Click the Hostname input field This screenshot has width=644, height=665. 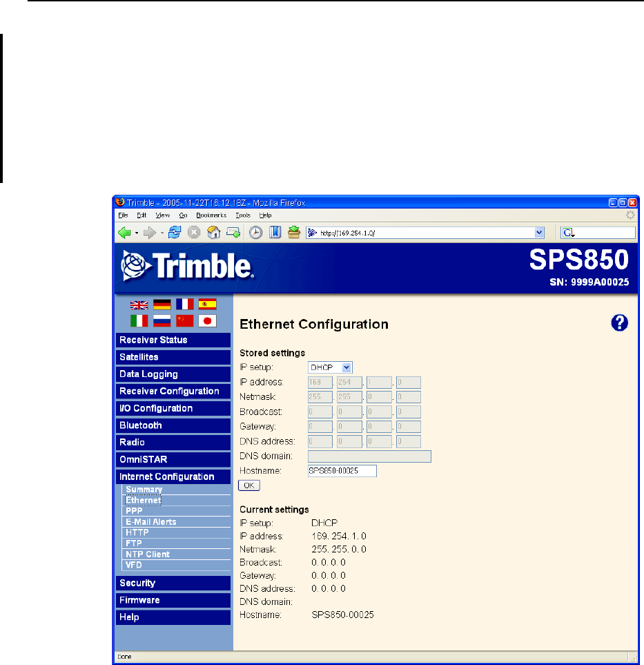coord(342,471)
